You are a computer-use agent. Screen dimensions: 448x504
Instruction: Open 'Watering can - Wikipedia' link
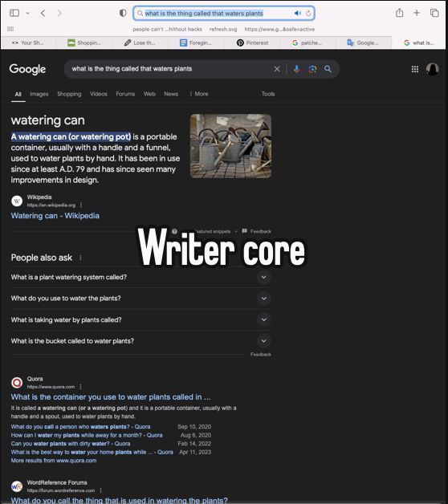(x=55, y=216)
